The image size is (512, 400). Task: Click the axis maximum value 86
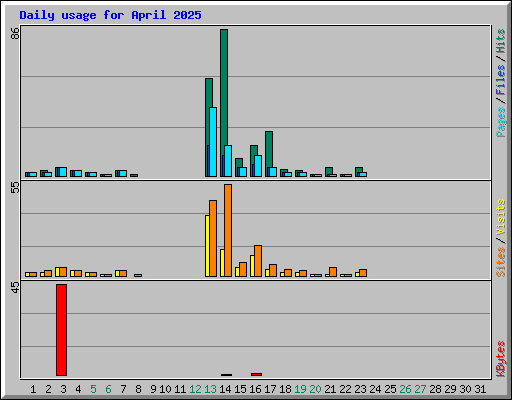click(x=15, y=33)
